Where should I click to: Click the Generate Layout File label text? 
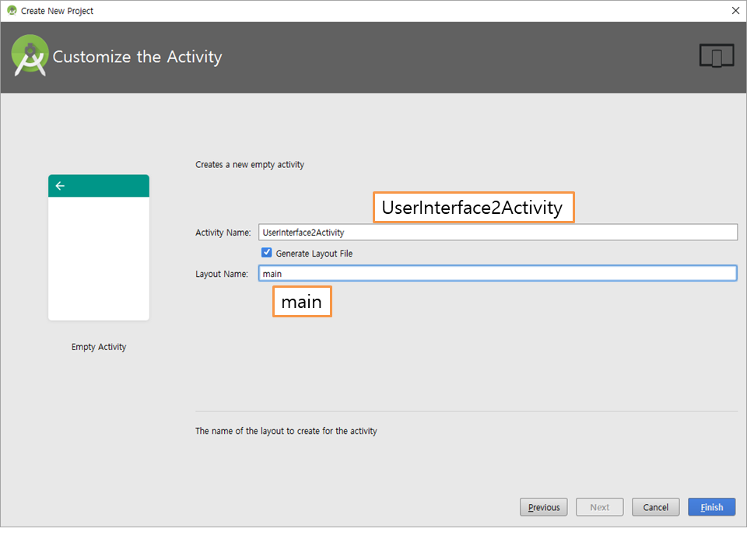[314, 254]
